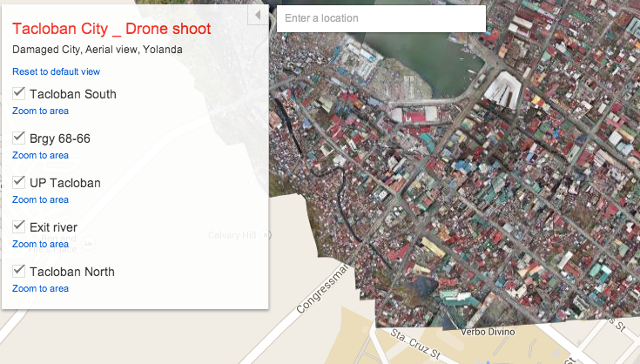The width and height of the screenshot is (640, 364).
Task: Collapse the side panel with arrow button
Action: (x=258, y=16)
